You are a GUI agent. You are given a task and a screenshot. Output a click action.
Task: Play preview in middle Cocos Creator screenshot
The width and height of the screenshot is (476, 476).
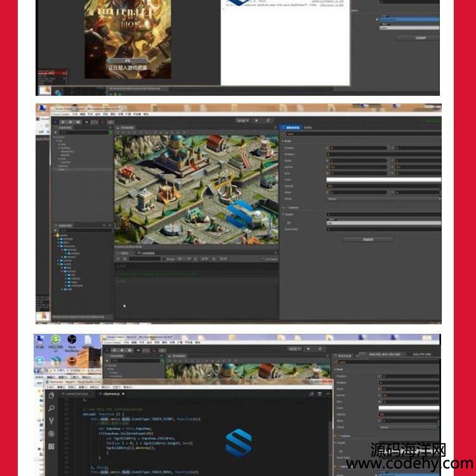point(256,121)
